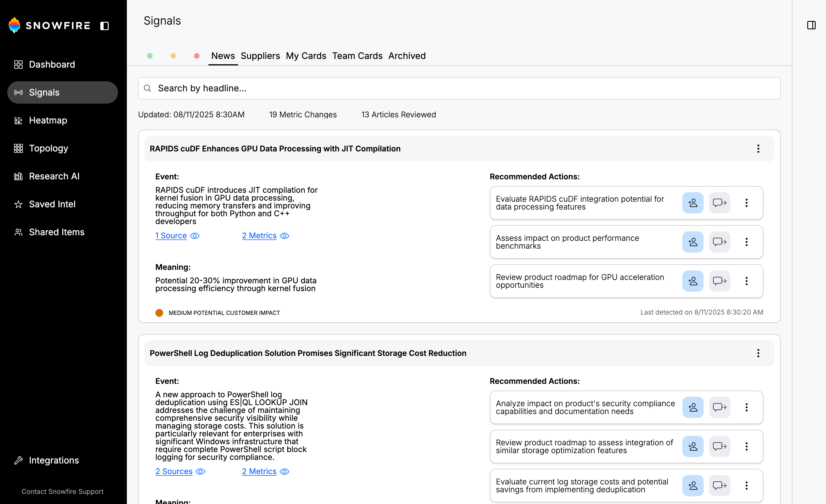Viewport: 826px width, 504px height.
Task: Open more options for Assess impact benchmarks action
Action: coord(747,242)
